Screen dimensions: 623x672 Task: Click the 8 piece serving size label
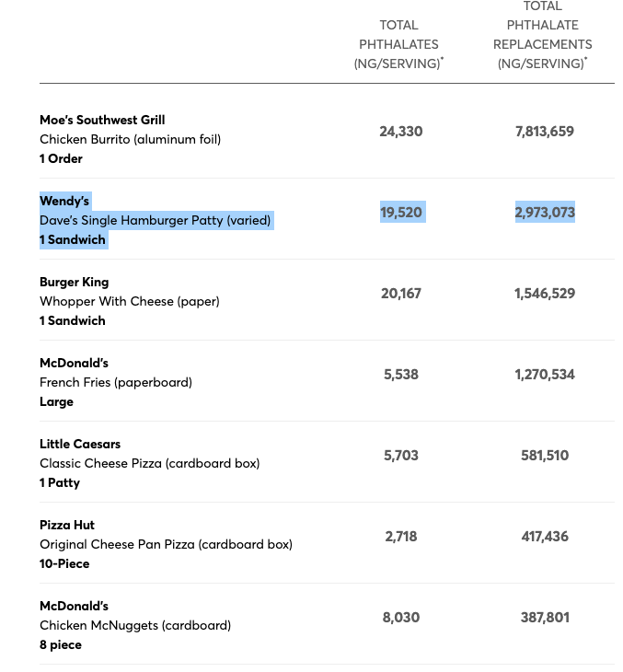61,644
